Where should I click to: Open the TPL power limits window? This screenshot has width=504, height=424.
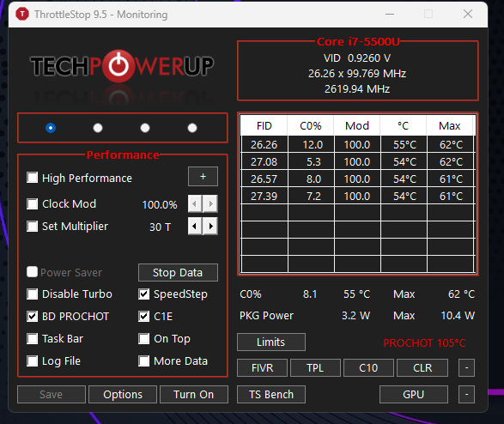point(315,368)
